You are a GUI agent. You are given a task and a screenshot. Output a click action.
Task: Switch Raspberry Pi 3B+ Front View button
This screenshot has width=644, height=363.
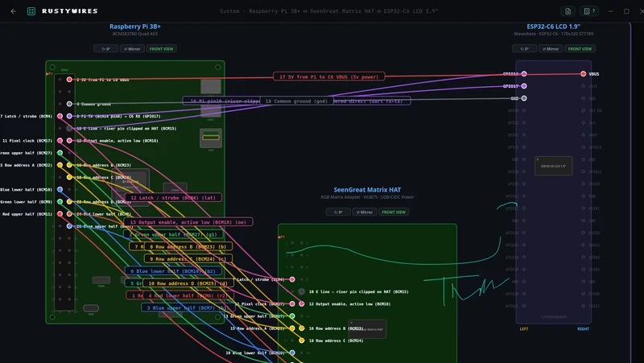click(x=162, y=48)
